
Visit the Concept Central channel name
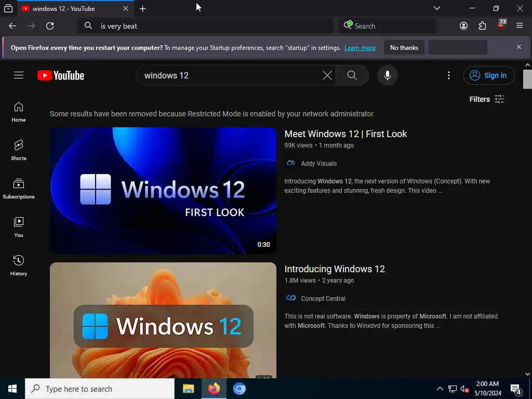[x=323, y=298]
